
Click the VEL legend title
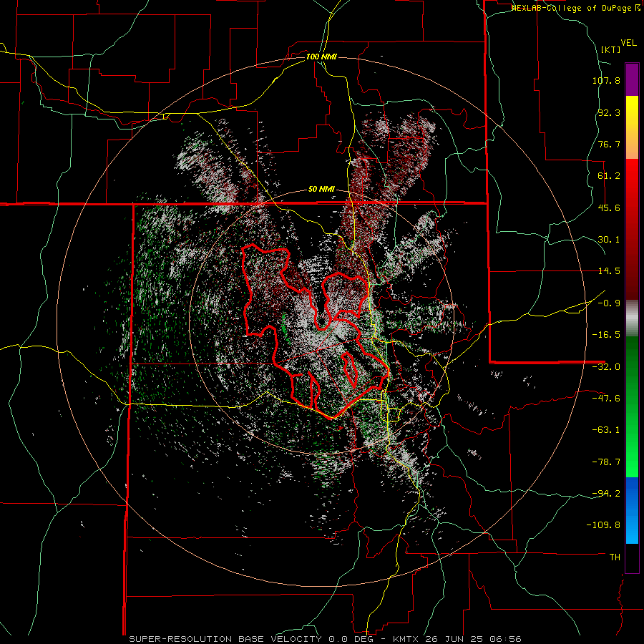pyautogui.click(x=628, y=43)
